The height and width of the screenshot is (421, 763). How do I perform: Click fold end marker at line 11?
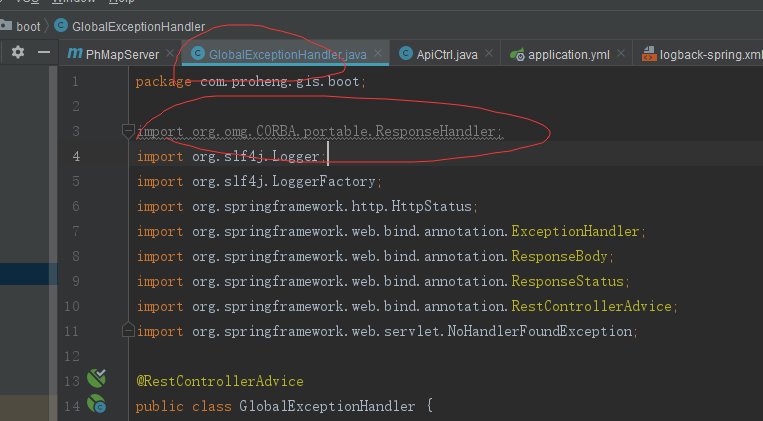(x=127, y=330)
